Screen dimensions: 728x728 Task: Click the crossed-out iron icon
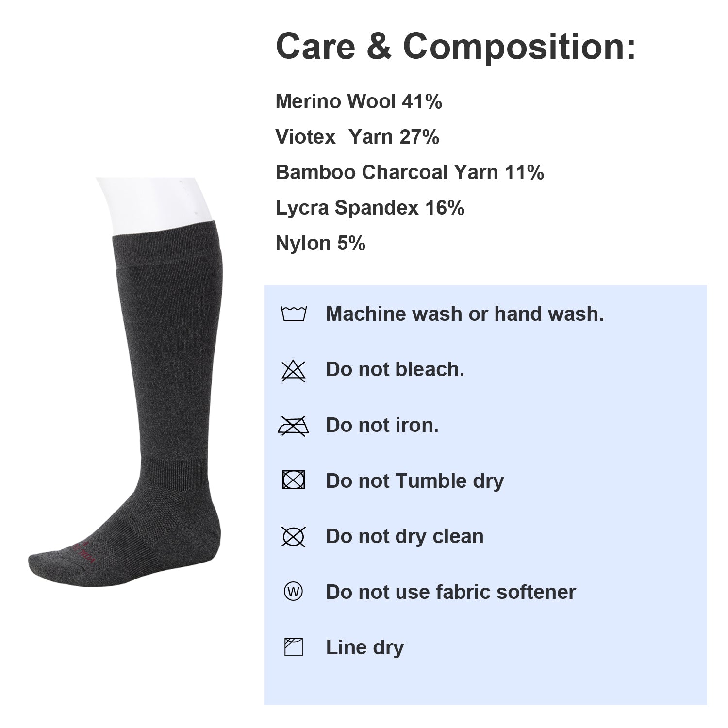pos(293,426)
